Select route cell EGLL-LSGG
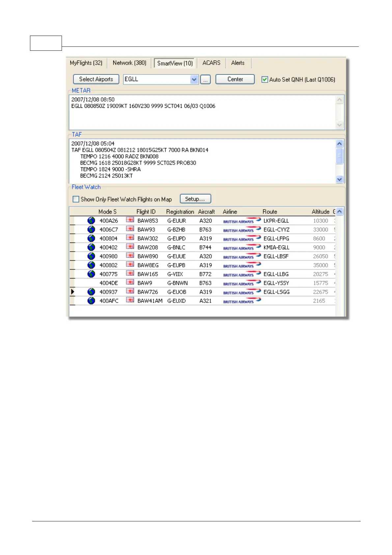The height and width of the screenshot is (555, 392). click(x=276, y=292)
